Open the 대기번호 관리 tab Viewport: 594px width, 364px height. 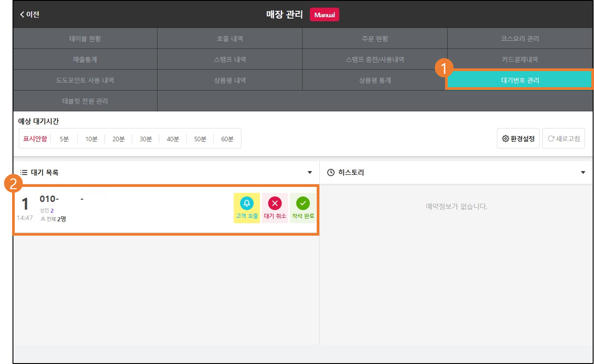pyautogui.click(x=520, y=80)
